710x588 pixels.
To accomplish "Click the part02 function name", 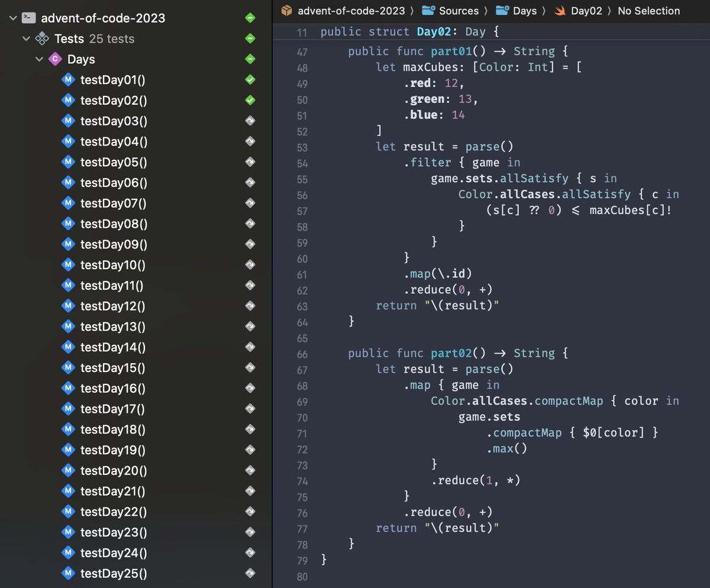I will click(451, 353).
